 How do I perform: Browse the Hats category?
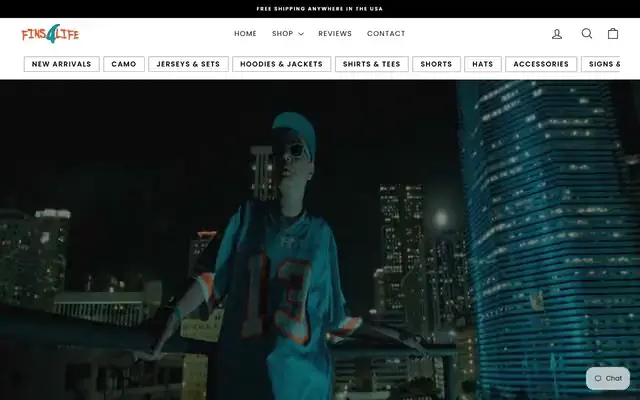coord(482,64)
